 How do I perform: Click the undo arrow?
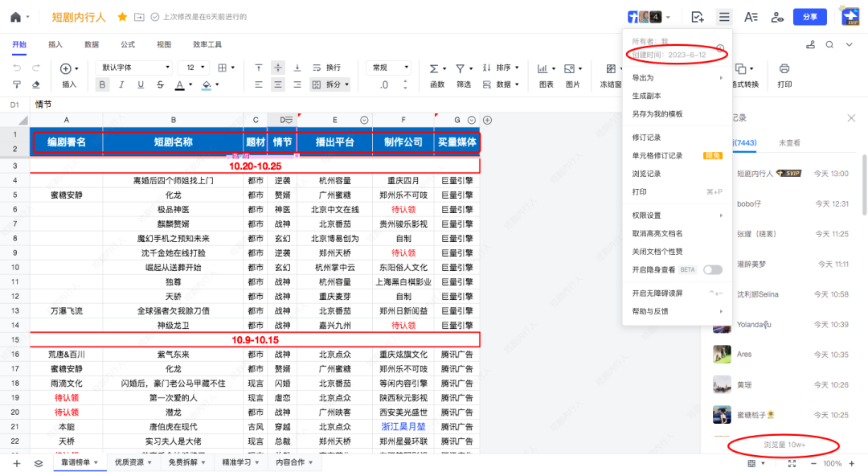[x=17, y=68]
